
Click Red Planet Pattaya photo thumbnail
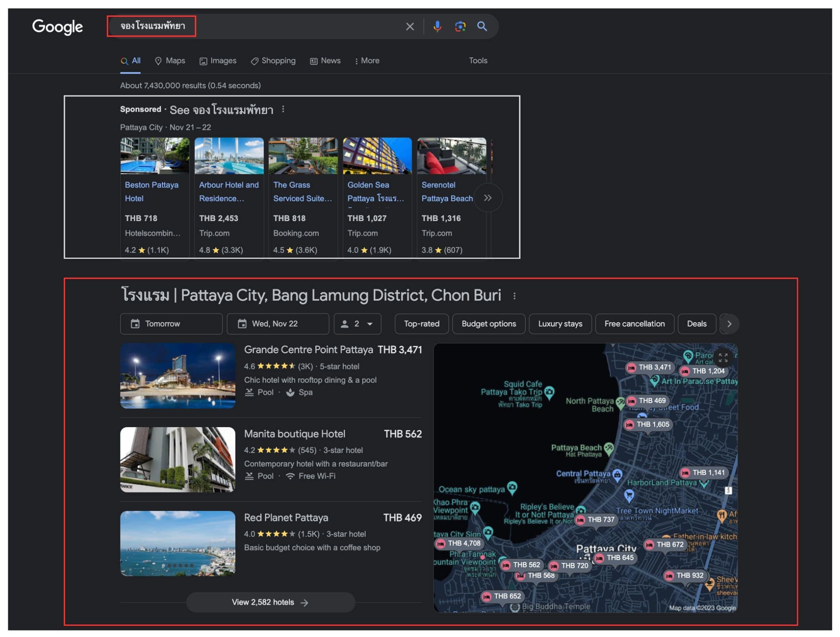(x=178, y=544)
